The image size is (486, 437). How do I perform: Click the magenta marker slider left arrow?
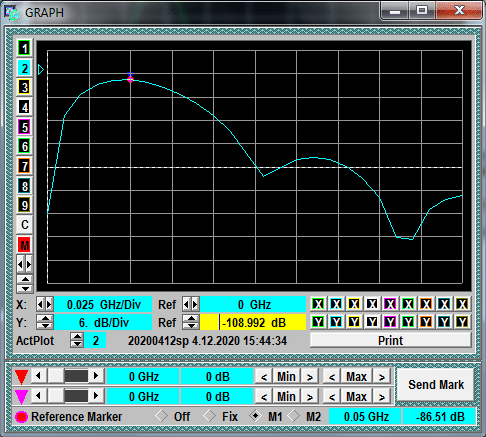(39, 396)
